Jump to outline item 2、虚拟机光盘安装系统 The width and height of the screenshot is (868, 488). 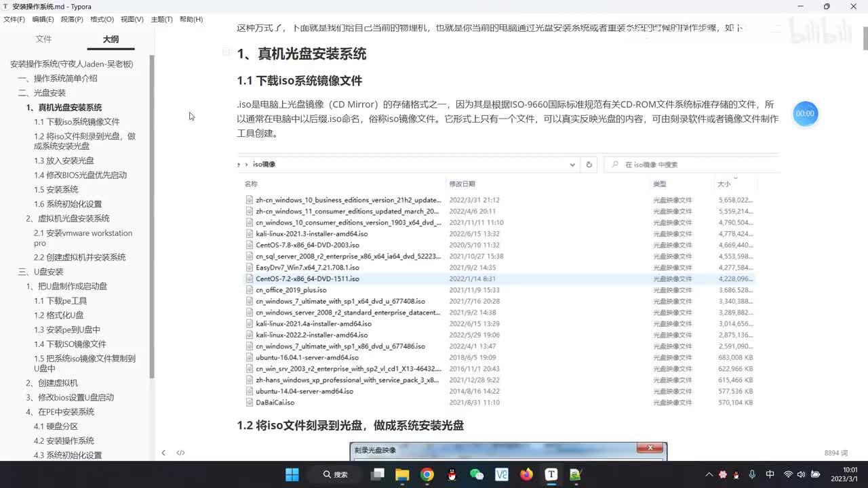point(68,218)
